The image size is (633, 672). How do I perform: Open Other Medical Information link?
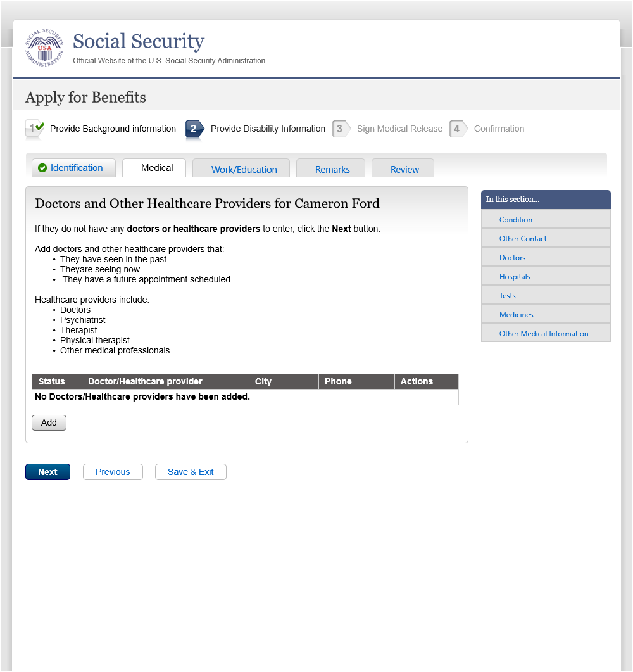pos(544,333)
